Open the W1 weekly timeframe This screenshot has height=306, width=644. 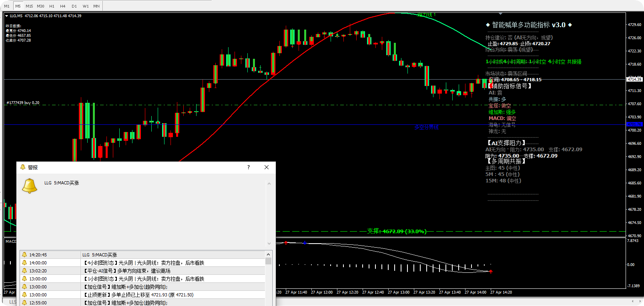[86, 6]
